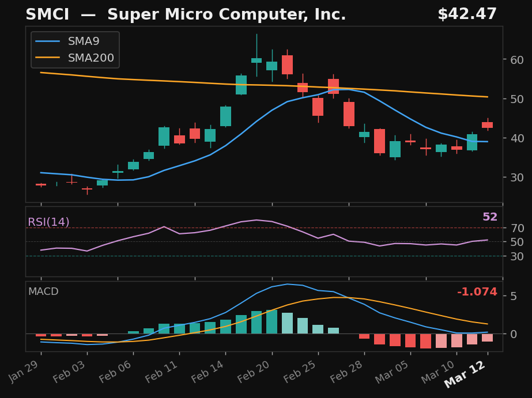Click the RSI(14) panel label
The height and width of the screenshot is (398, 532).
48,222
